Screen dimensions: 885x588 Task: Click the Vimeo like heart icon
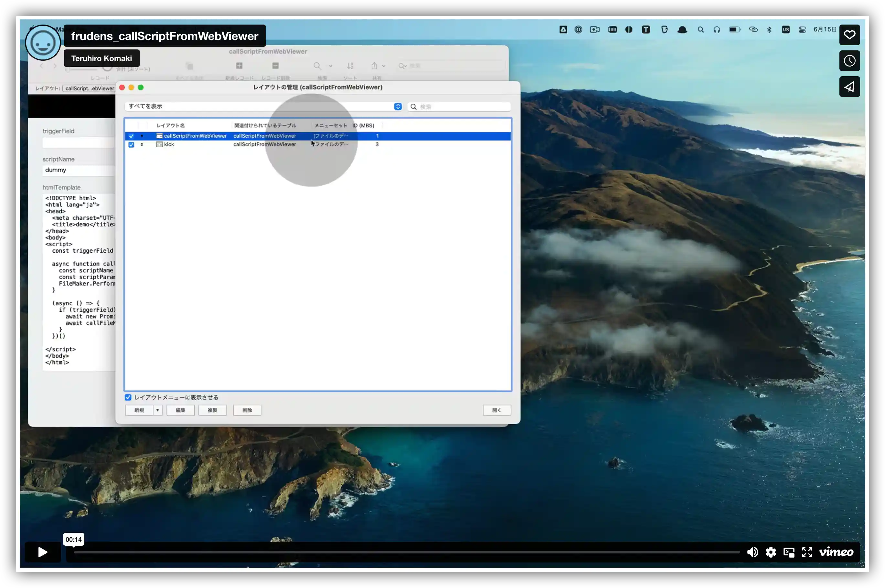point(849,35)
